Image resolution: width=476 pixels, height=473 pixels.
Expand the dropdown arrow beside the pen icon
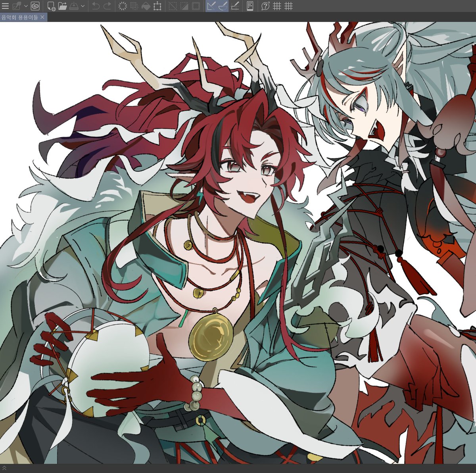click(x=26, y=6)
